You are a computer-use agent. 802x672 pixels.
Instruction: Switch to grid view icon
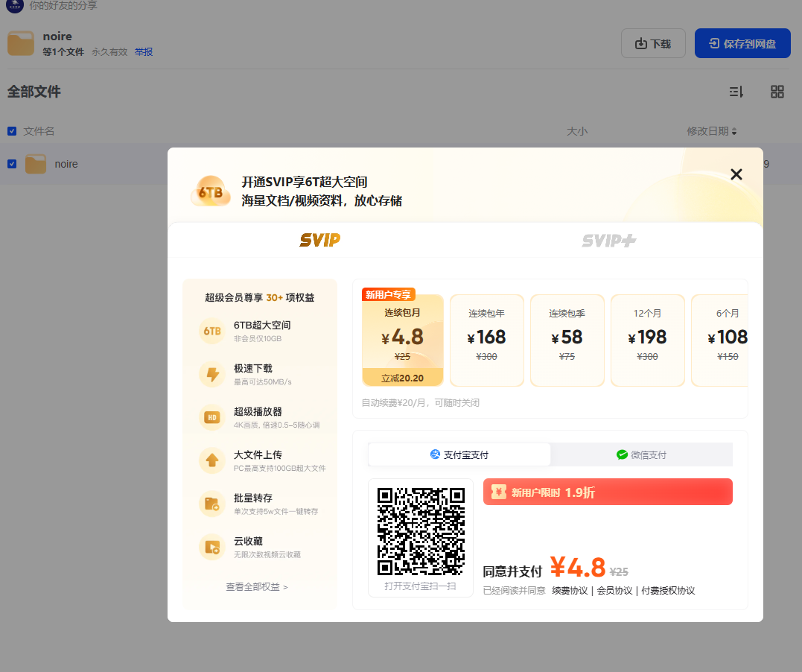point(777,92)
